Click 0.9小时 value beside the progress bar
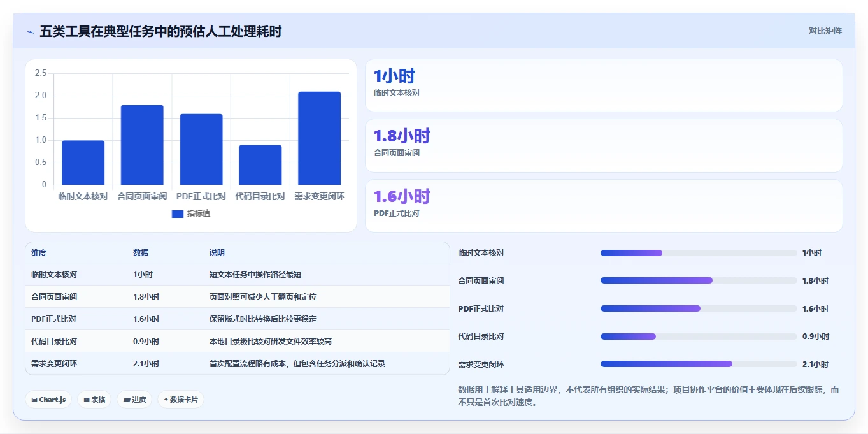The height and width of the screenshot is (434, 868). click(x=815, y=336)
